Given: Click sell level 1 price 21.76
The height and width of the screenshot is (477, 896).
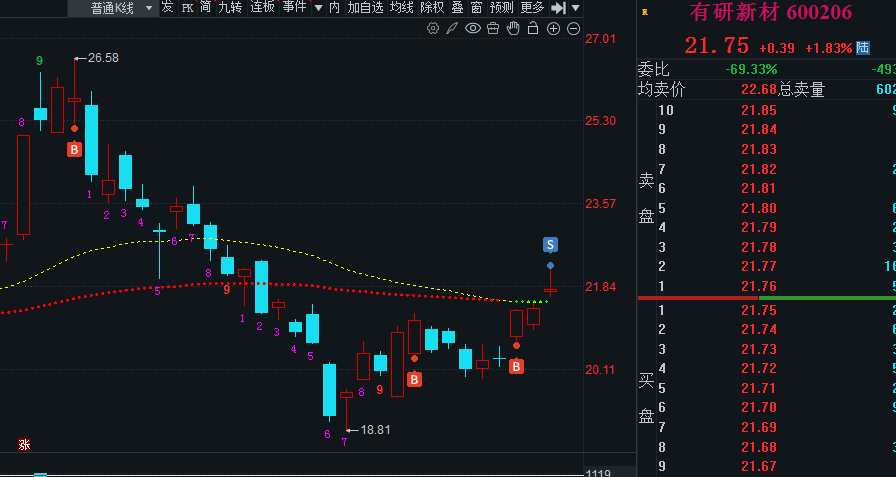Looking at the screenshot, I should [759, 286].
